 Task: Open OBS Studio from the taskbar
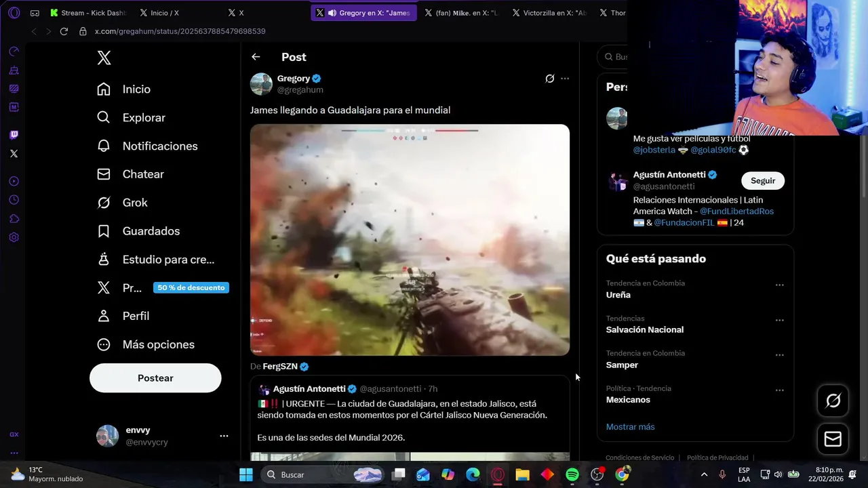coord(597,474)
